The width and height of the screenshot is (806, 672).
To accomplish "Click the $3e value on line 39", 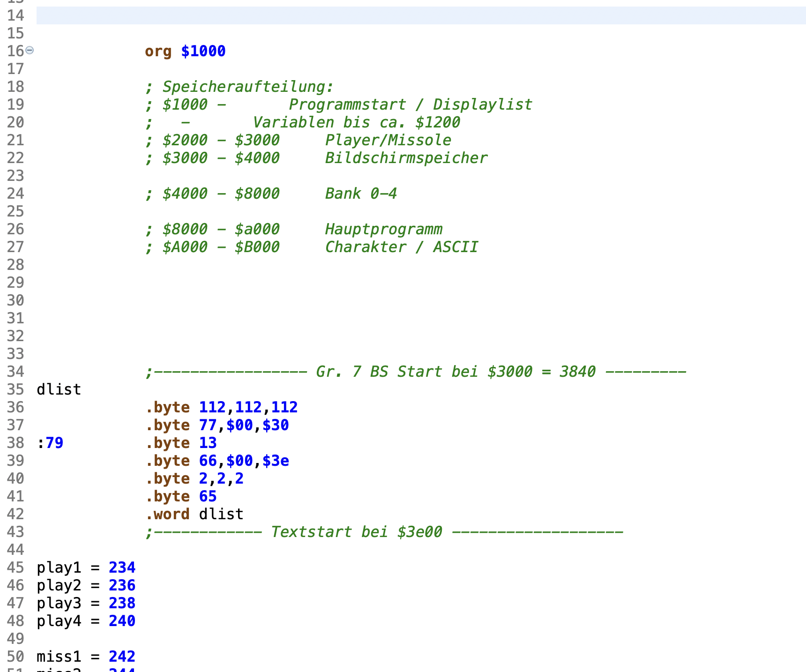I will [x=276, y=461].
